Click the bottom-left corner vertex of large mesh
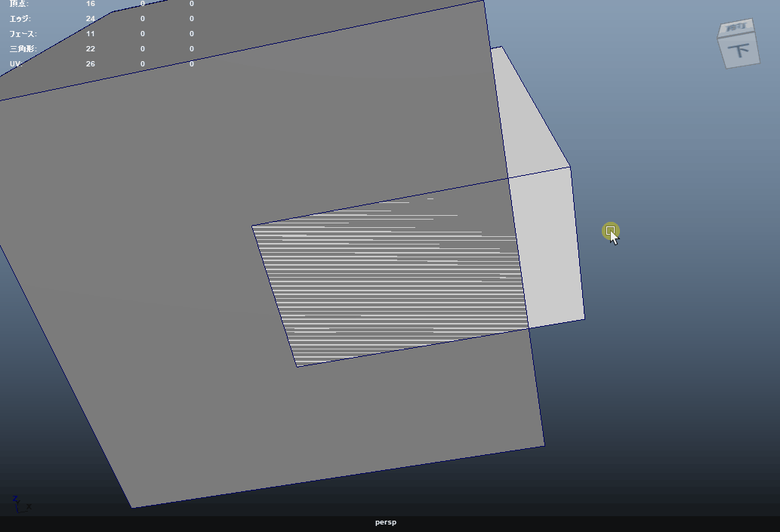This screenshot has width=780, height=532. [x=133, y=508]
